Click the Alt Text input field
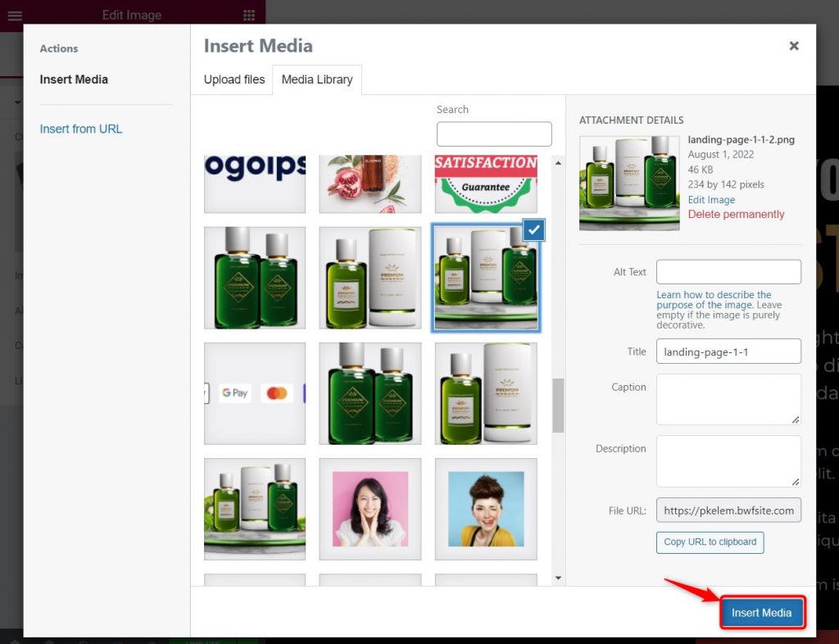Viewport: 839px width, 644px height. point(728,272)
